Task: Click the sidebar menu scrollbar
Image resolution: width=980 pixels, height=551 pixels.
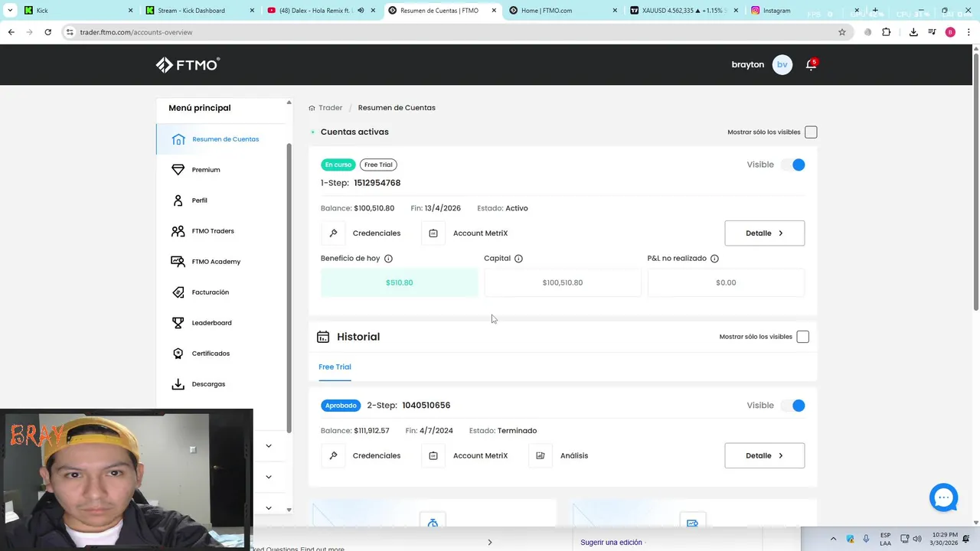Action: tap(289, 287)
